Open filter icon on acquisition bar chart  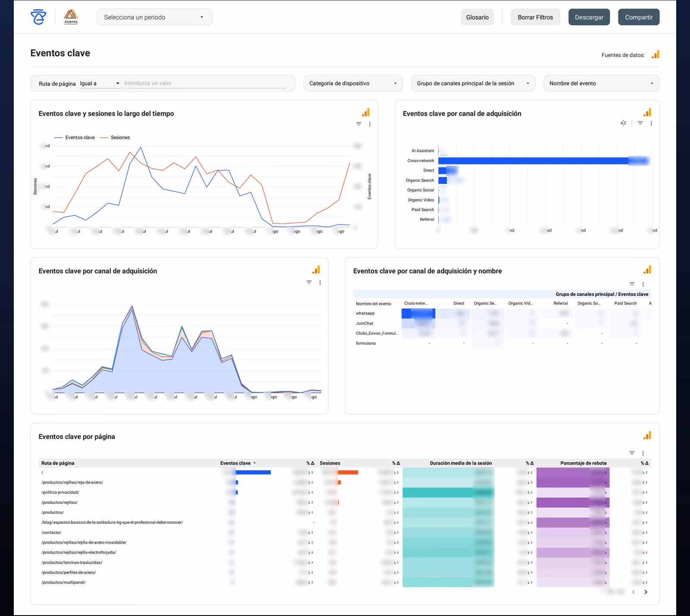coord(640,123)
